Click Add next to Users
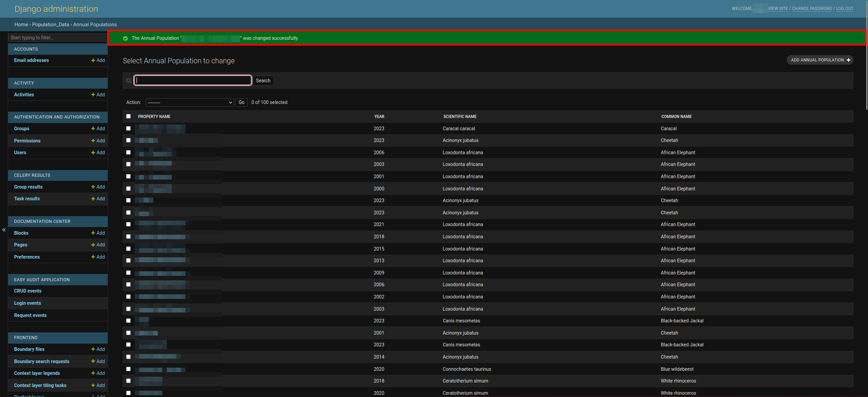Screen dimensions: 868x397 (x=98, y=152)
